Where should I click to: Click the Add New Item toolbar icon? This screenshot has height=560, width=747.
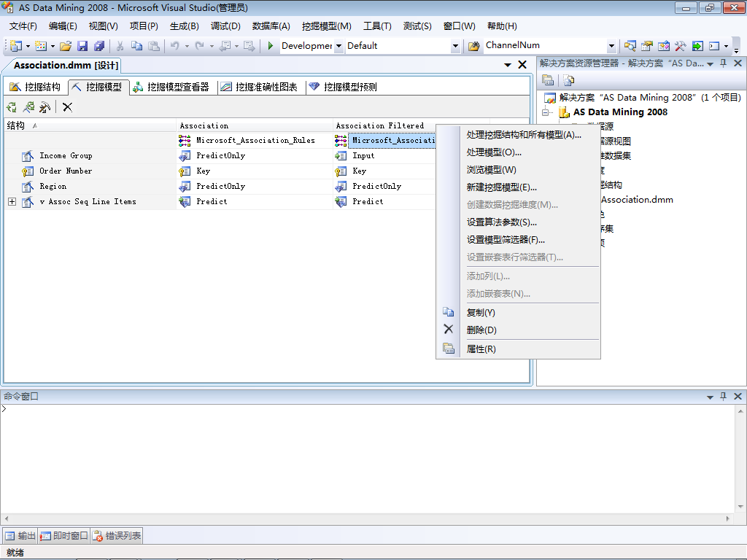[41, 46]
